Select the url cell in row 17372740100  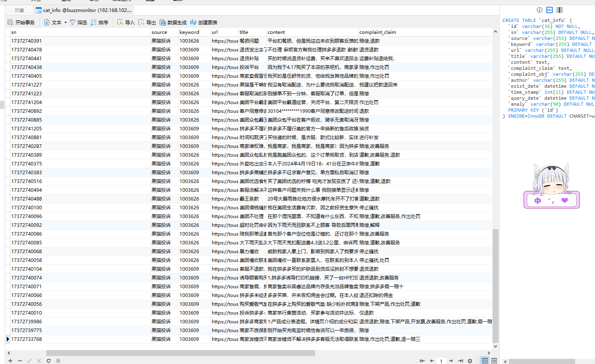point(225,208)
